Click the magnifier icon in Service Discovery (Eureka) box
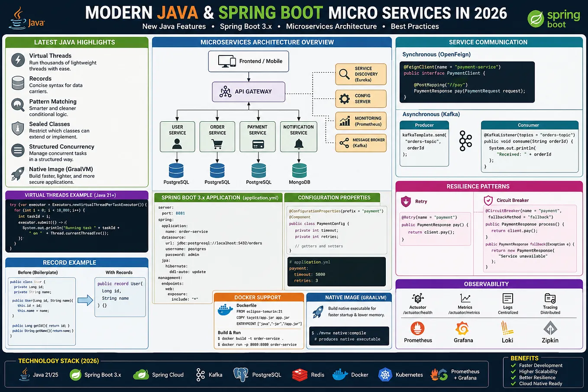588x392 pixels. (x=345, y=74)
